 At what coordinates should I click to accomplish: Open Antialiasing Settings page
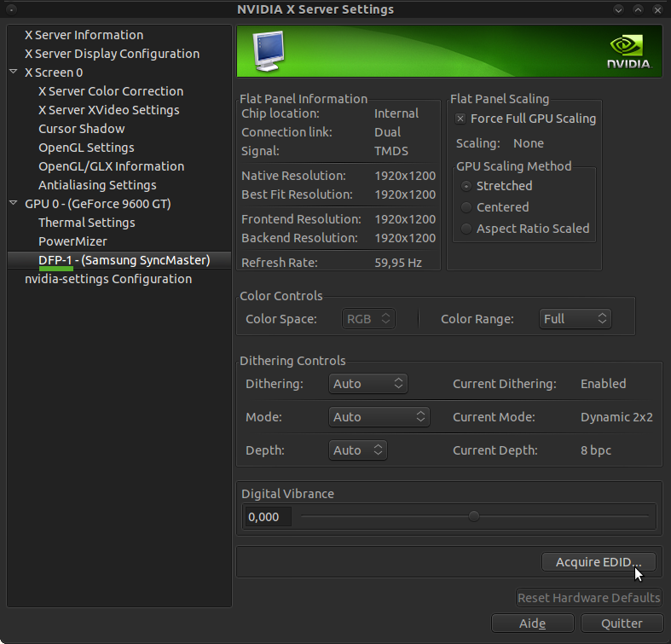pos(97,185)
